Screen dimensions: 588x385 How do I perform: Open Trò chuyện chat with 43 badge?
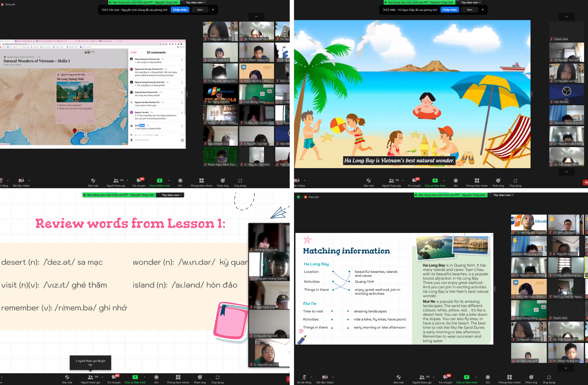click(x=114, y=379)
